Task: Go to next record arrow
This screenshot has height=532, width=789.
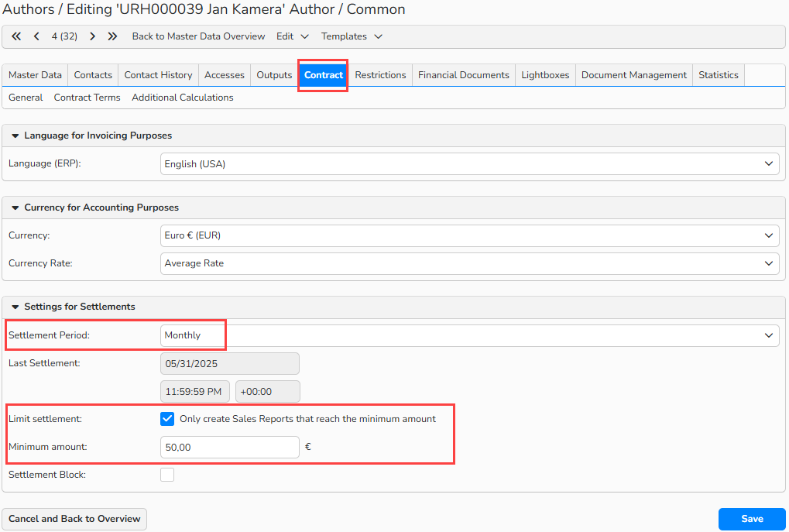Action: point(93,36)
